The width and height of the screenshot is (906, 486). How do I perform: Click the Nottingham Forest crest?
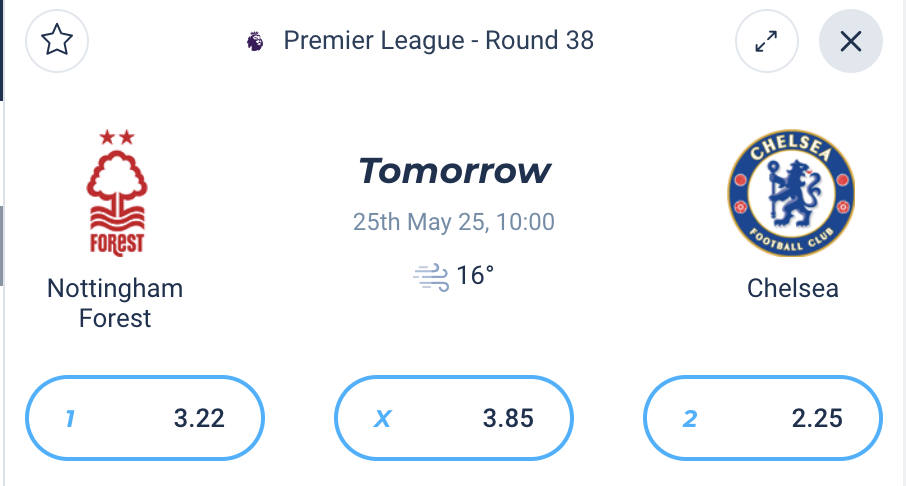point(117,194)
